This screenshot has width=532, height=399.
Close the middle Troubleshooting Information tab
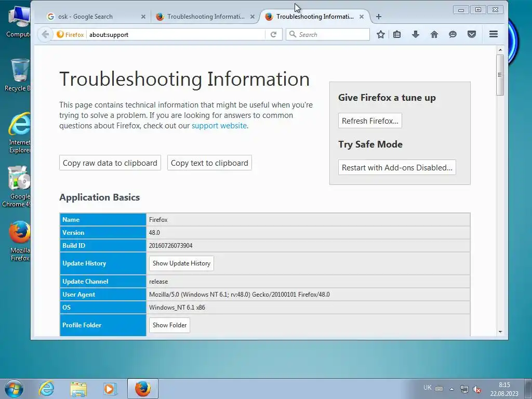coord(252,16)
